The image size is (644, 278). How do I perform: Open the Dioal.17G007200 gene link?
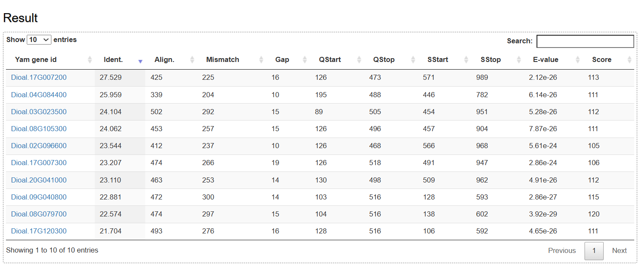(39, 78)
